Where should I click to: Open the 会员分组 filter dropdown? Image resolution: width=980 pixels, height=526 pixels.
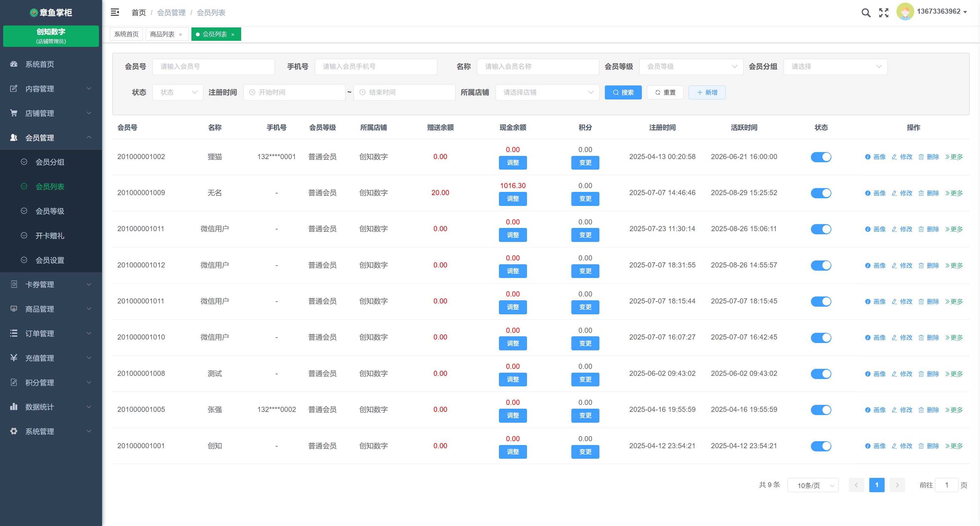point(835,67)
